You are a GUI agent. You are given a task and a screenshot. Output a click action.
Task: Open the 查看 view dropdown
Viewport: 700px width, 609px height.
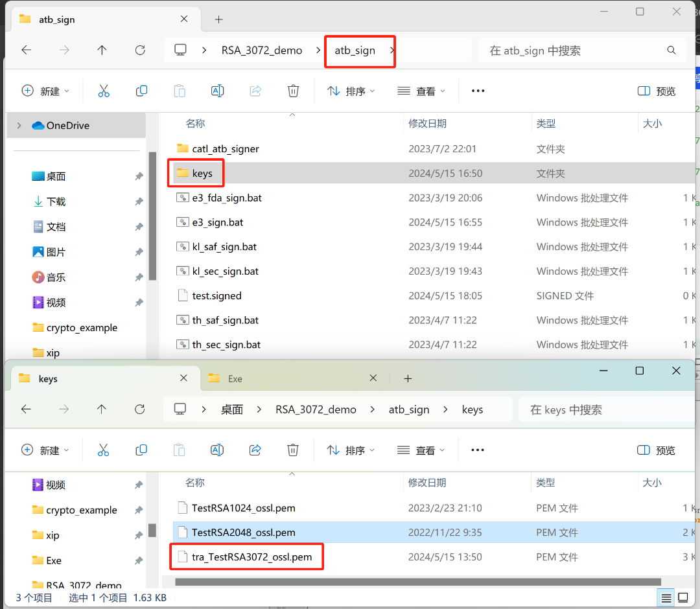click(x=420, y=90)
